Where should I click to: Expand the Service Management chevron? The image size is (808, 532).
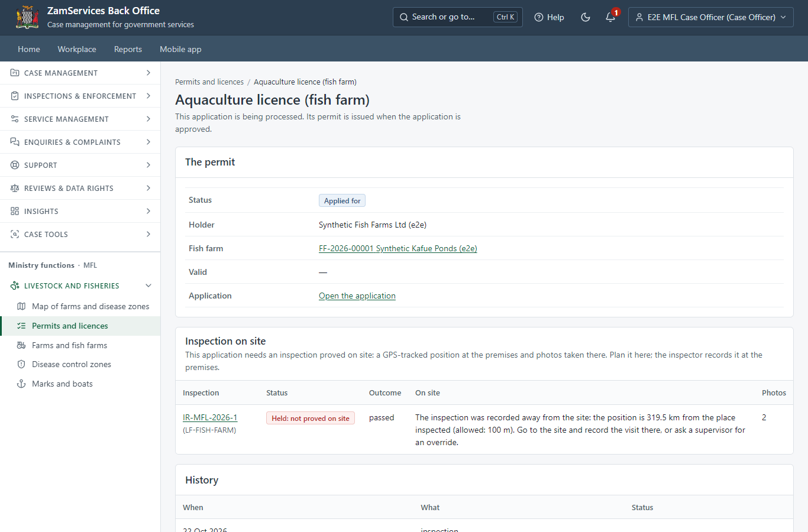(x=148, y=119)
